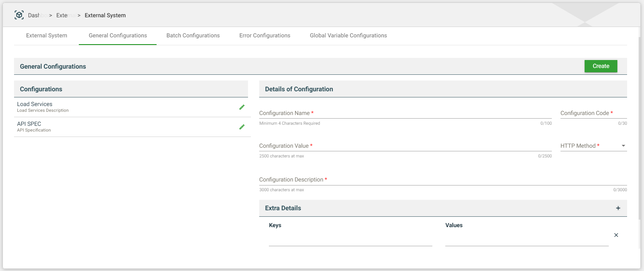Click pencil icon for API SPEC
The height and width of the screenshot is (271, 644).
click(x=242, y=127)
